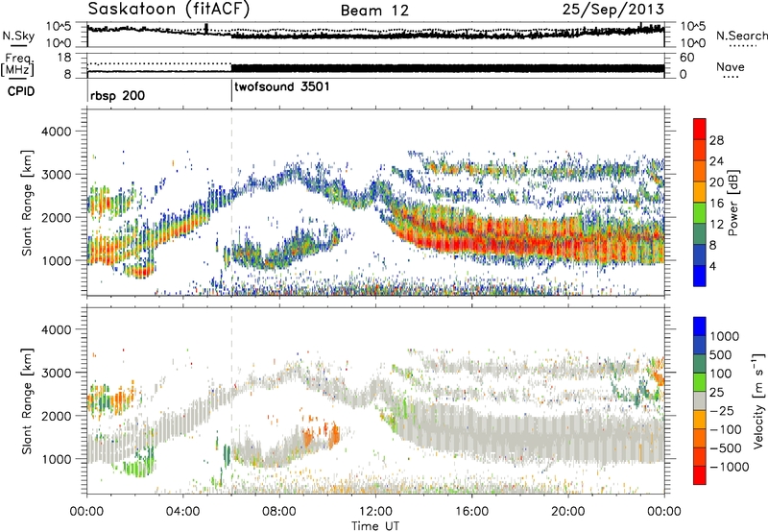Pick the gray band in velocity colorbar

tap(700, 400)
